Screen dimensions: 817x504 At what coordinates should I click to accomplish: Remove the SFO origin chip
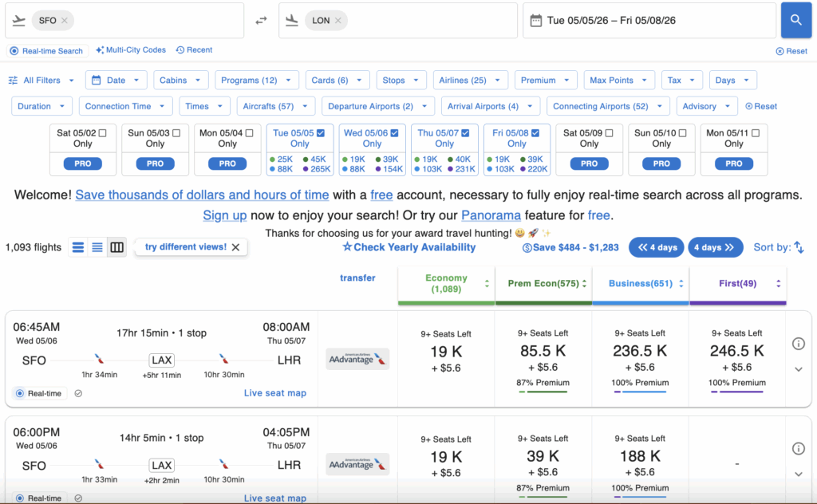pyautogui.click(x=65, y=21)
